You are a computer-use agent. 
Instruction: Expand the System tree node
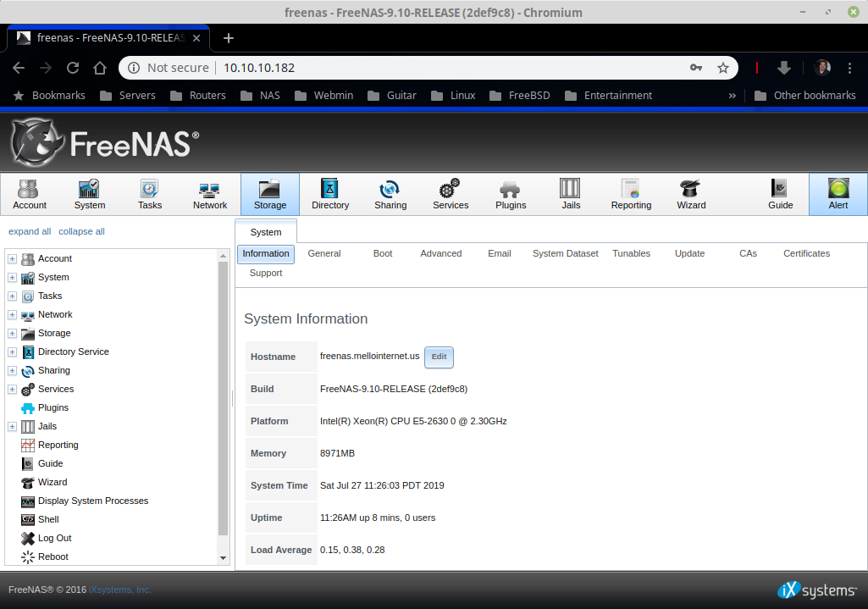pyautogui.click(x=12, y=277)
